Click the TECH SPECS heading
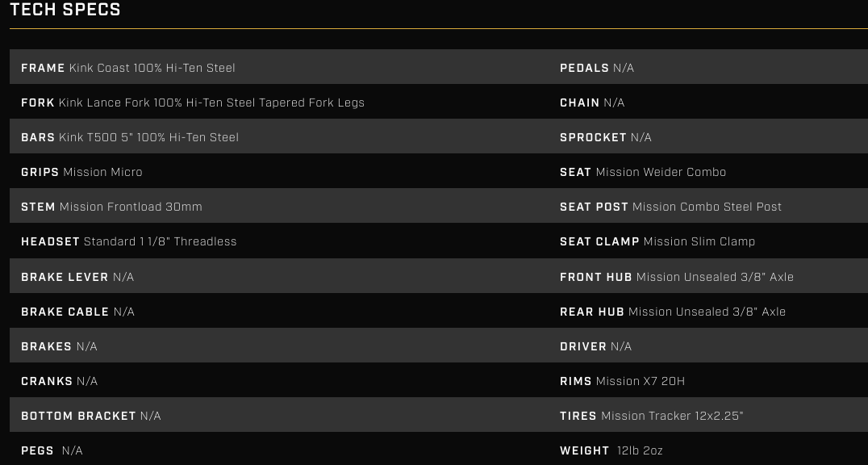Viewport: 868px width, 465px height. (x=65, y=10)
